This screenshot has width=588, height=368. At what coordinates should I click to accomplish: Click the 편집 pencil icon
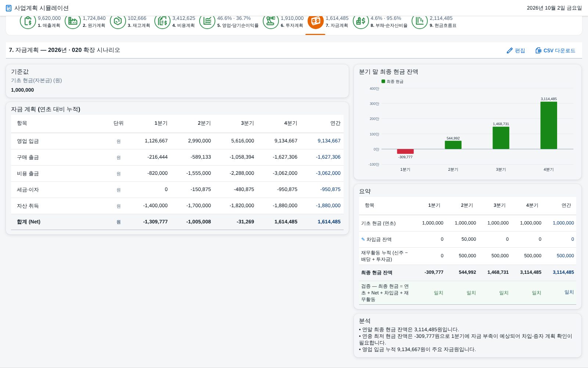[x=510, y=50]
